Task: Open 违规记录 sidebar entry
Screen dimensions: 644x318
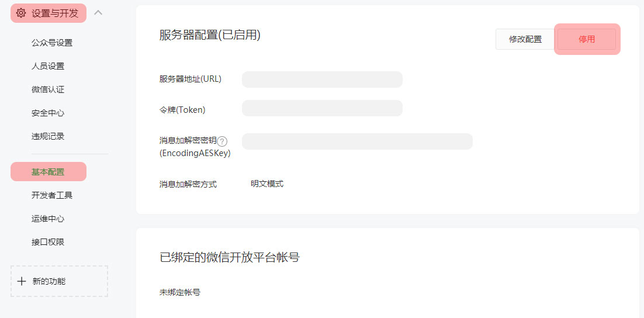Action: (x=48, y=136)
